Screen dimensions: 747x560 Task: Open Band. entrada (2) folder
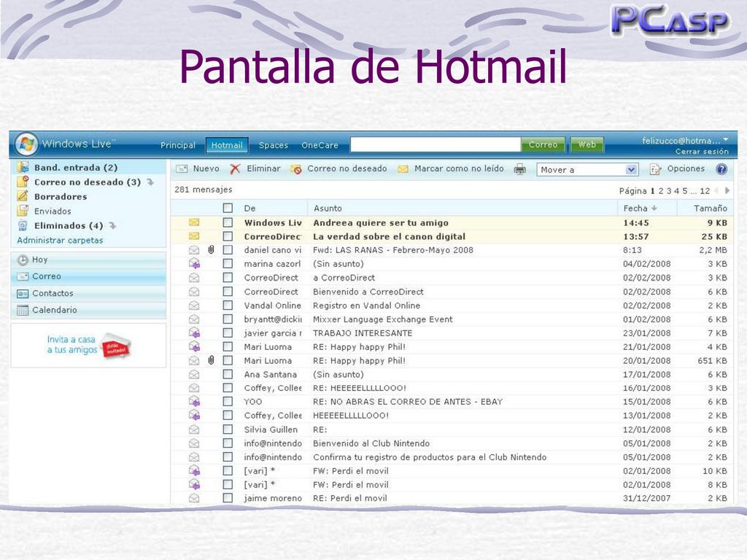(x=76, y=168)
